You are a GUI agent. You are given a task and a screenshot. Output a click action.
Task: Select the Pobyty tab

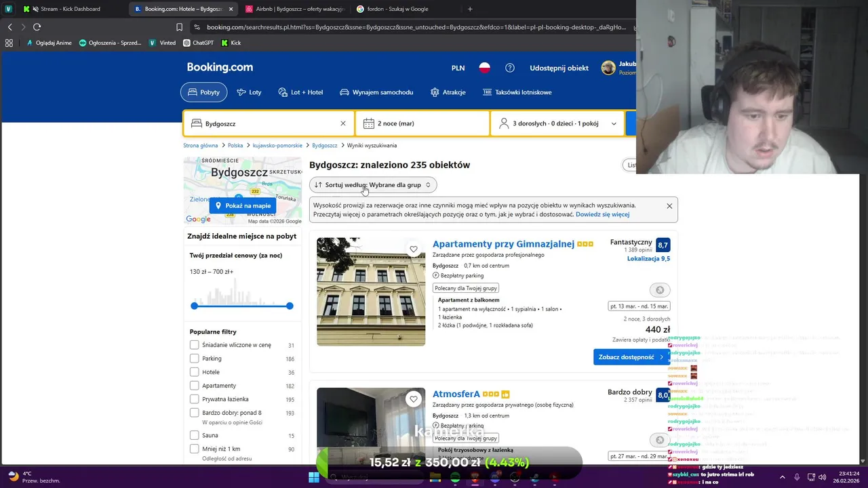203,92
